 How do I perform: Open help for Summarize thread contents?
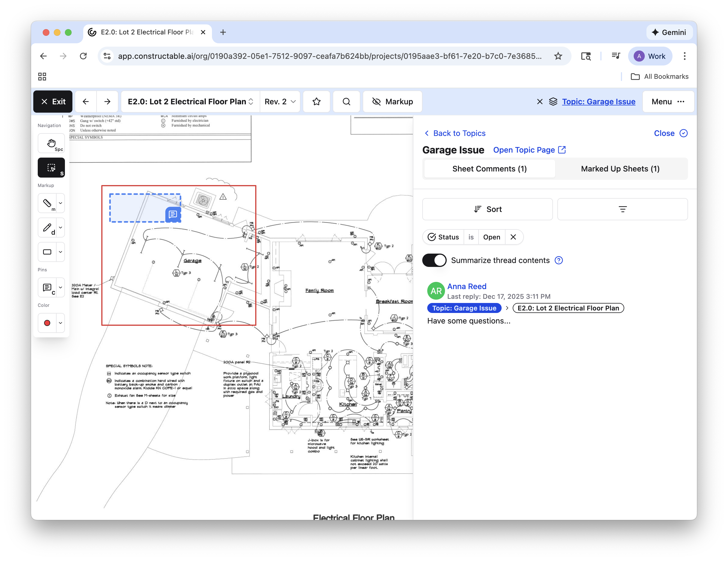pos(559,260)
